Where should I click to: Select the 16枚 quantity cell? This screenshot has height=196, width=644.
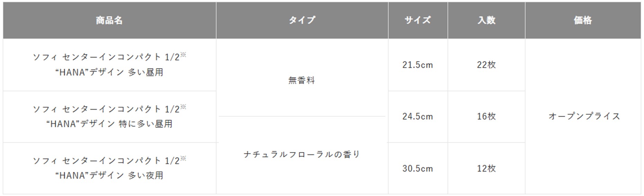coord(486,117)
